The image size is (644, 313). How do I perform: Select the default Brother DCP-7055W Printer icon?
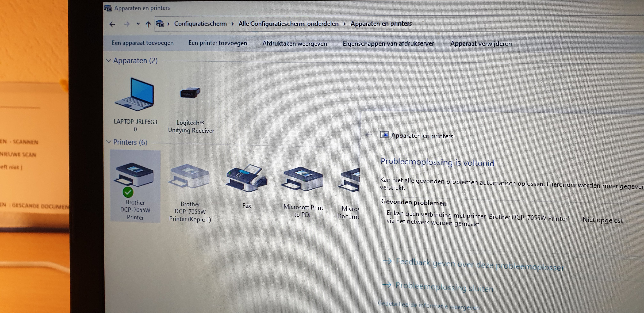click(134, 175)
